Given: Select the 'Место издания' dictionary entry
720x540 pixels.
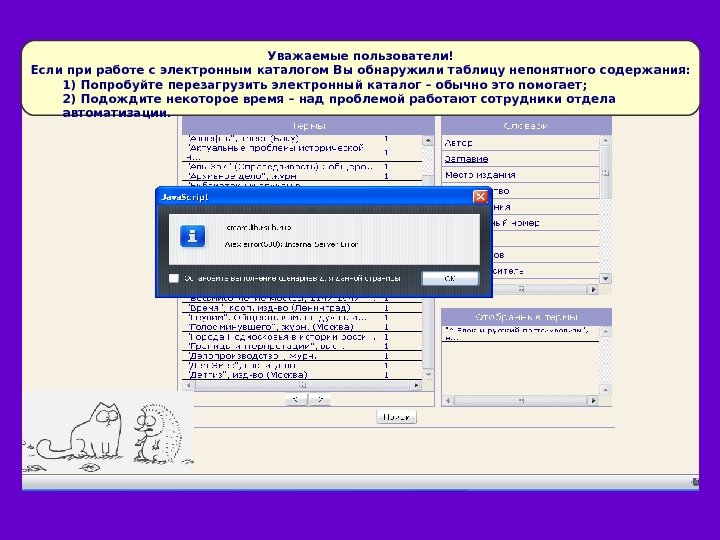Looking at the screenshot, I should (x=521, y=175).
